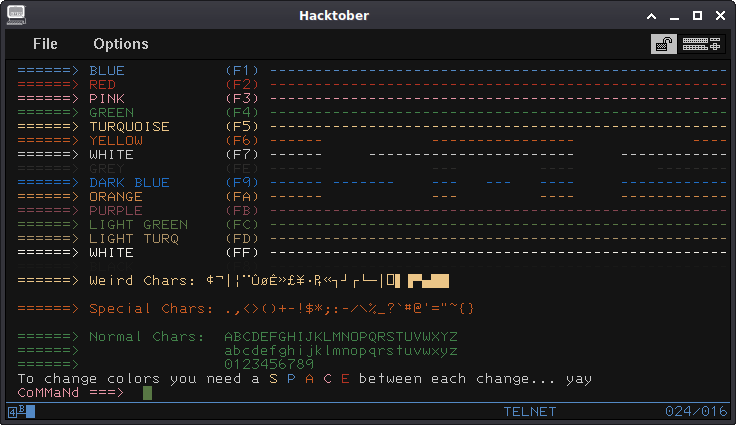Click the green cursor at CoMMaNd prompt

tap(147, 393)
